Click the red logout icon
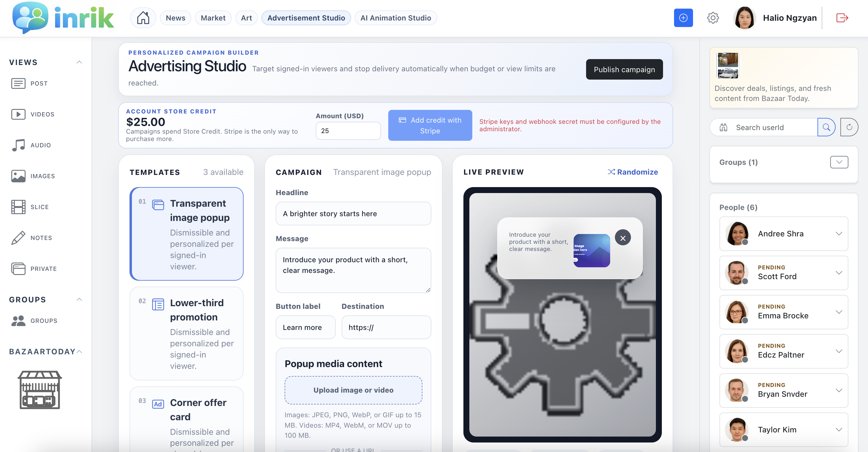This screenshot has height=452, width=868. pyautogui.click(x=842, y=18)
